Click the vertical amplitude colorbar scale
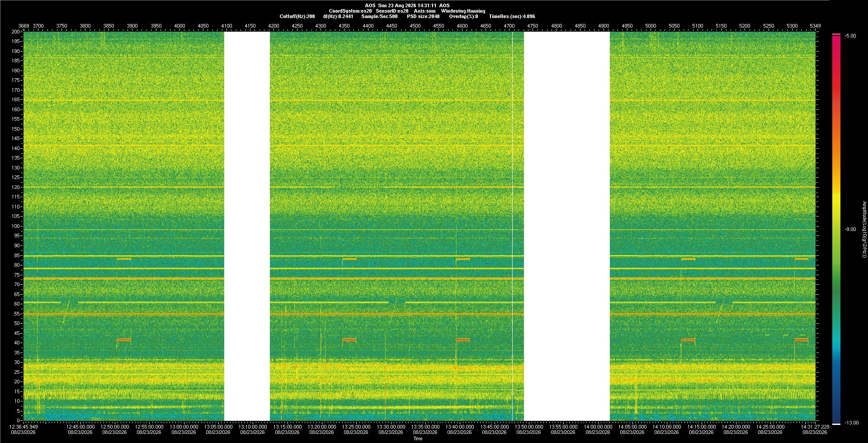Image resolution: width=868 pixels, height=443 pixels. [836, 229]
